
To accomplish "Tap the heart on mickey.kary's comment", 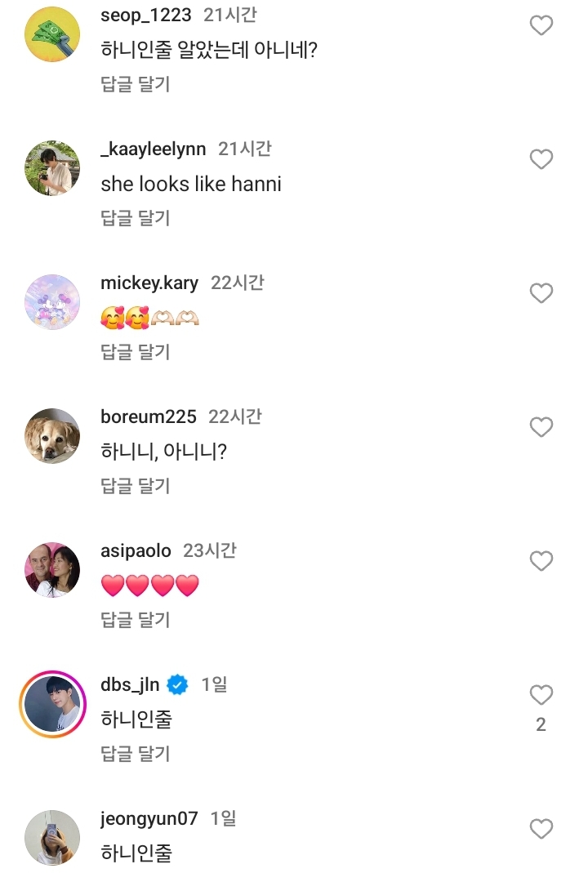I will tap(541, 293).
